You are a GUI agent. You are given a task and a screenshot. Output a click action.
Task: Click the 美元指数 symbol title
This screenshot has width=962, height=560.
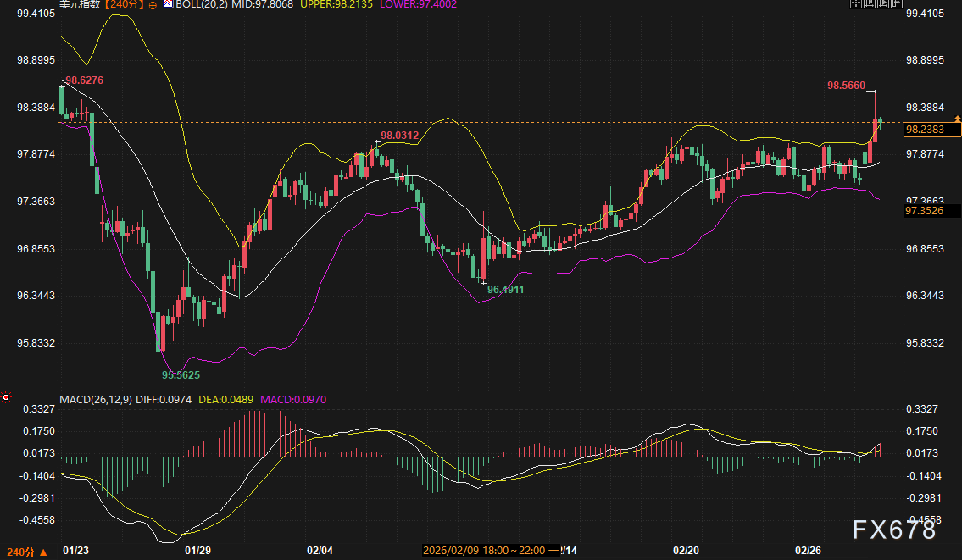[x=81, y=5]
